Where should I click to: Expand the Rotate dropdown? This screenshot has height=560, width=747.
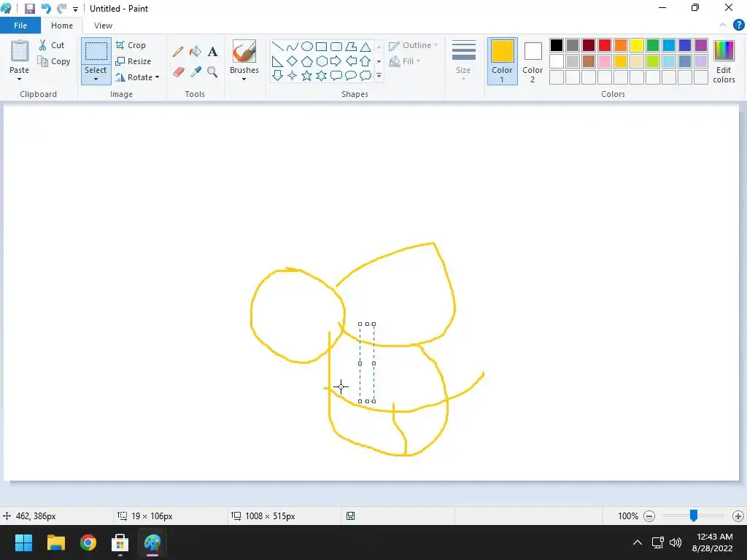(x=158, y=77)
